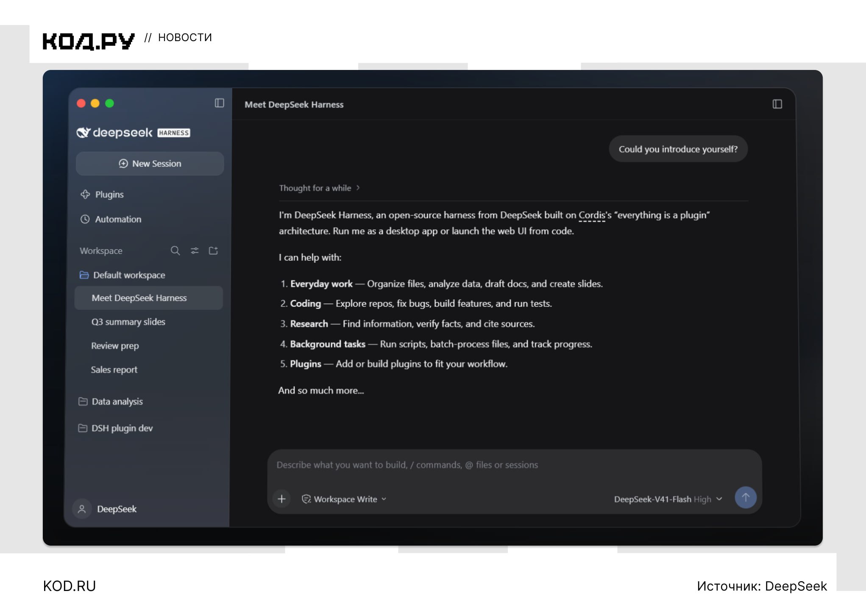Image resolution: width=866 pixels, height=616 pixels.
Task: Select the Meet DeepSeek Harness session
Action: click(148, 298)
